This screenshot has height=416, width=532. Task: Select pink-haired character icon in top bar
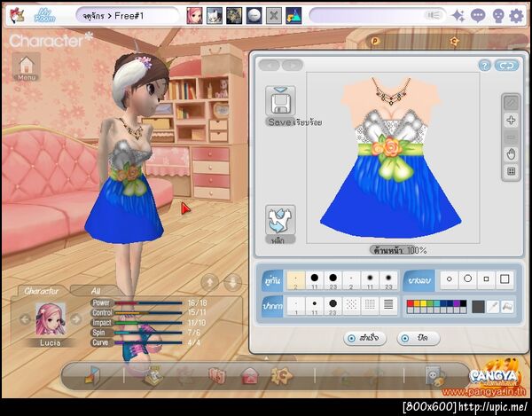(195, 16)
